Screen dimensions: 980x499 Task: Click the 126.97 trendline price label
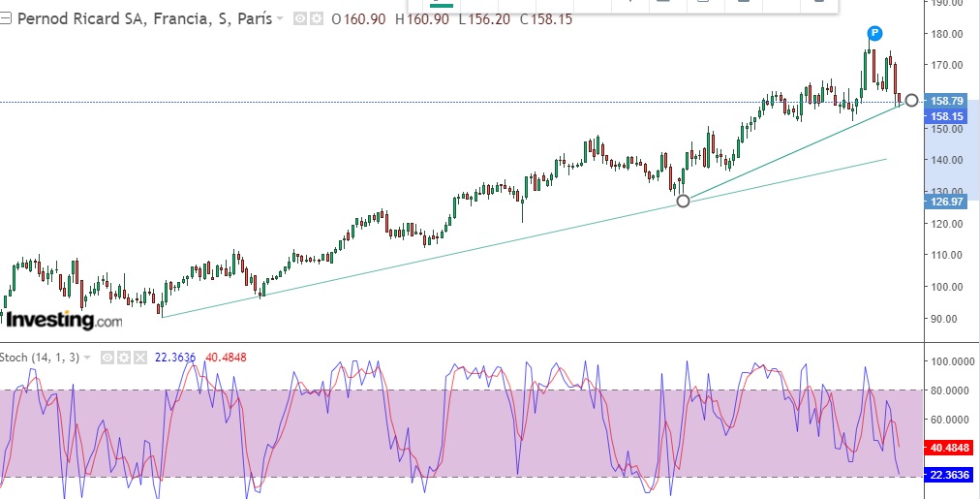(946, 202)
